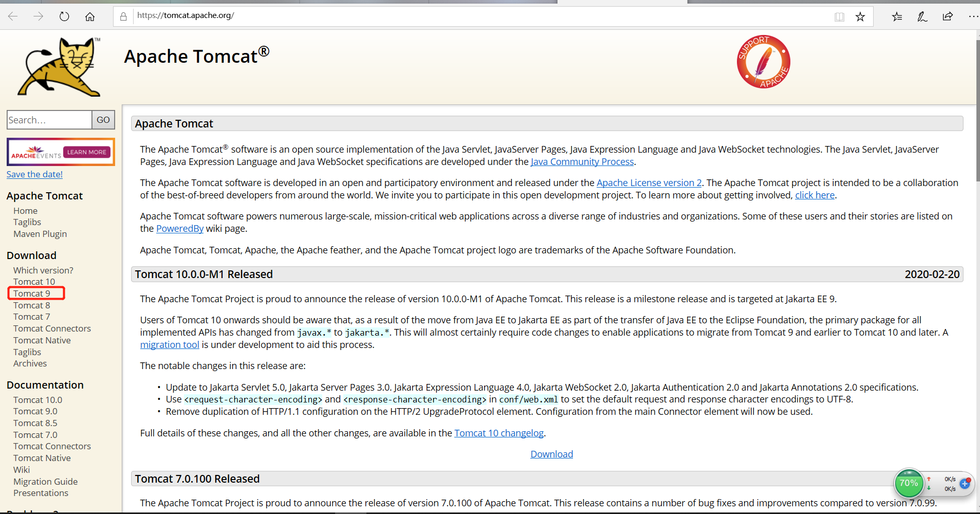Click the Add notes pen icon
Viewport: 980px width, 514px height.
[922, 17]
